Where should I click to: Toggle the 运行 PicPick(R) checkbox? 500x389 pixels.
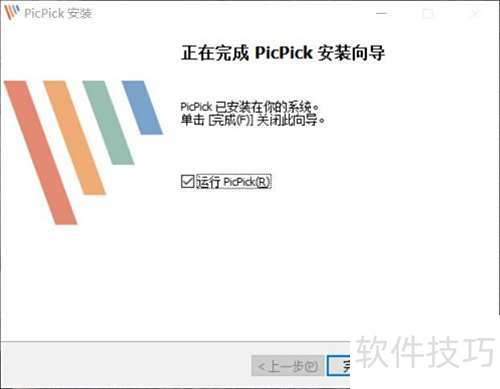pos(187,182)
